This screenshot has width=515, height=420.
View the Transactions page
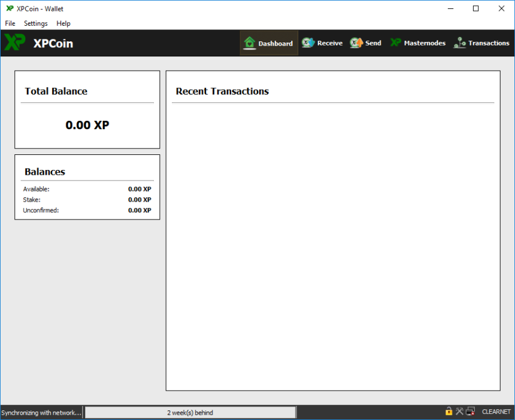click(x=481, y=43)
